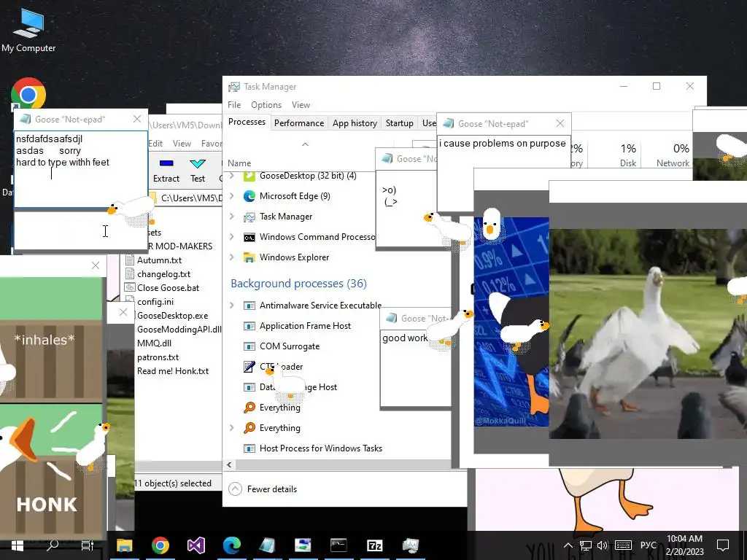
Task: Sort processes by the Name column
Action: 239,163
